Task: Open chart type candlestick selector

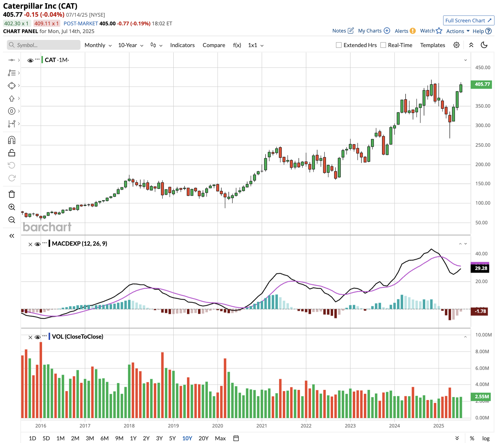Action: pos(156,45)
